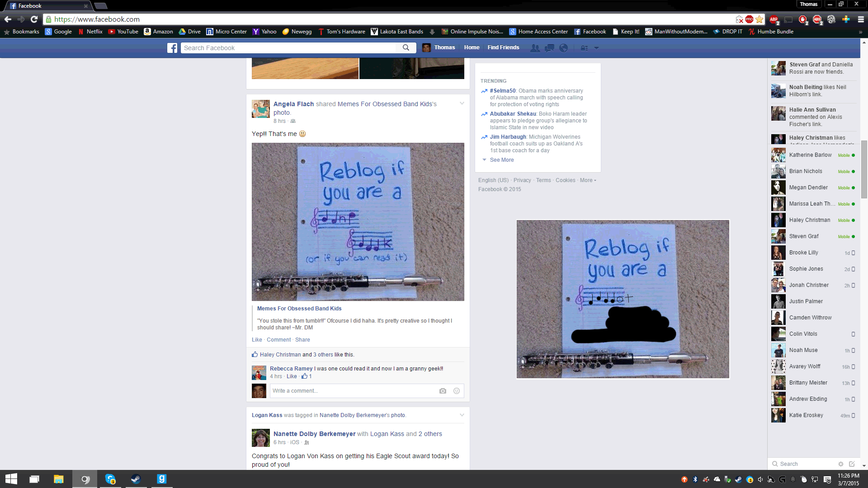Open the Amazon bookmark
868x488 pixels.
(158, 32)
